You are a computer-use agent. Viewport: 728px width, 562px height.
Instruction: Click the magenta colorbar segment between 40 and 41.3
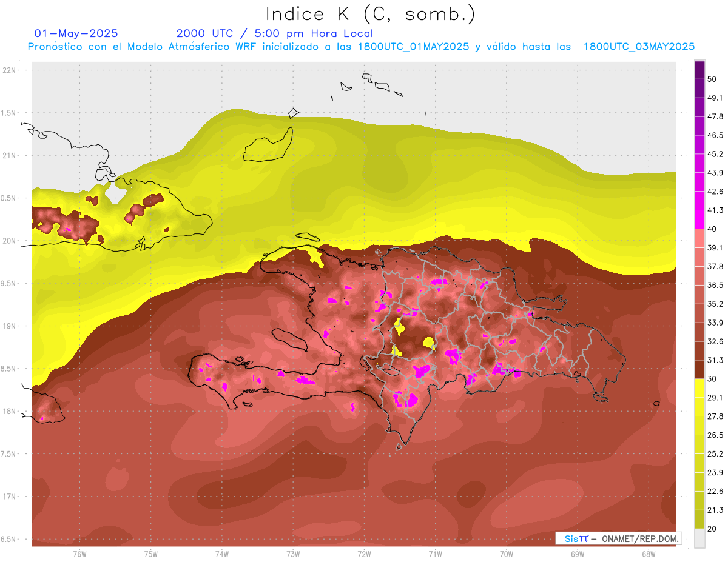click(699, 219)
